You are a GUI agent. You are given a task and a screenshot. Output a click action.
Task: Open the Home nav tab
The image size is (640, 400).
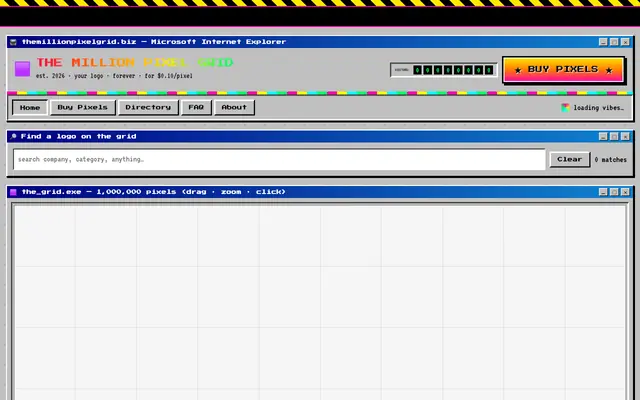point(30,107)
